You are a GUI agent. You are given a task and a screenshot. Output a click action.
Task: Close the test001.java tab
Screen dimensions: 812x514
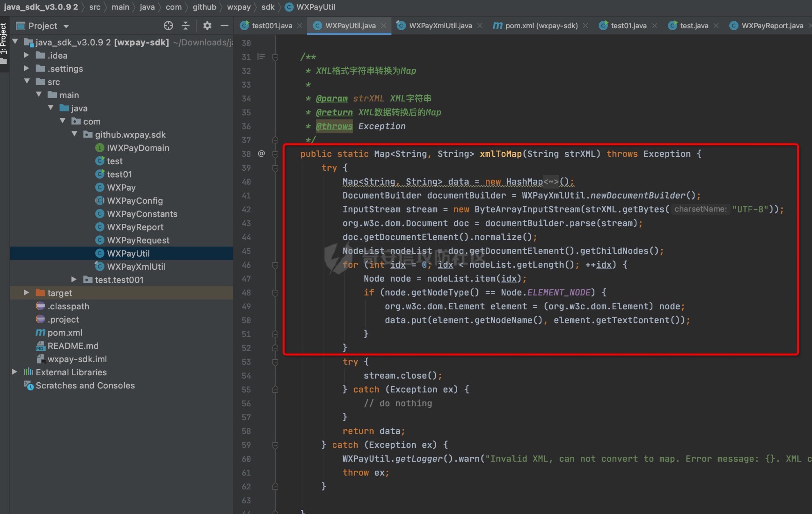click(300, 25)
